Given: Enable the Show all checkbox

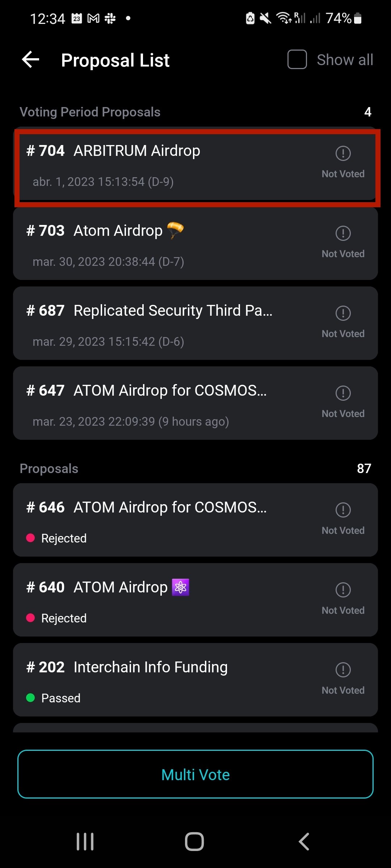Looking at the screenshot, I should point(297,60).
